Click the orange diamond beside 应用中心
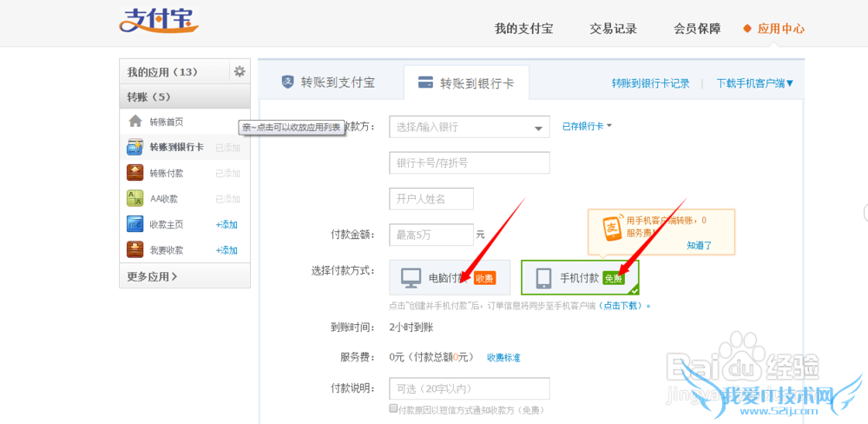 coord(747,29)
